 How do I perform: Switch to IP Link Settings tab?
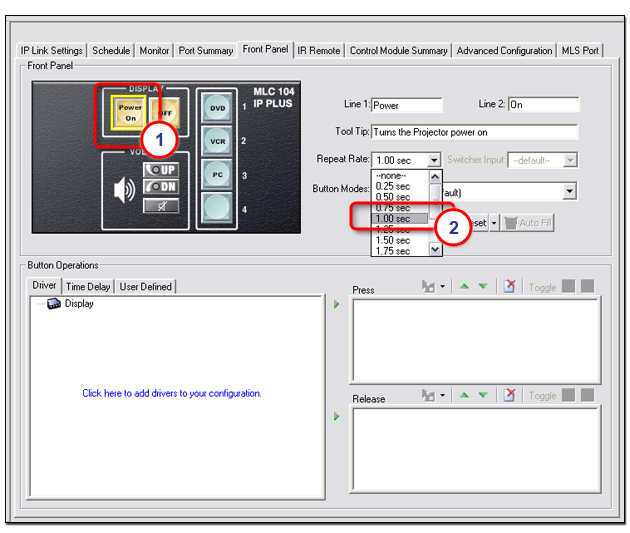point(51,51)
